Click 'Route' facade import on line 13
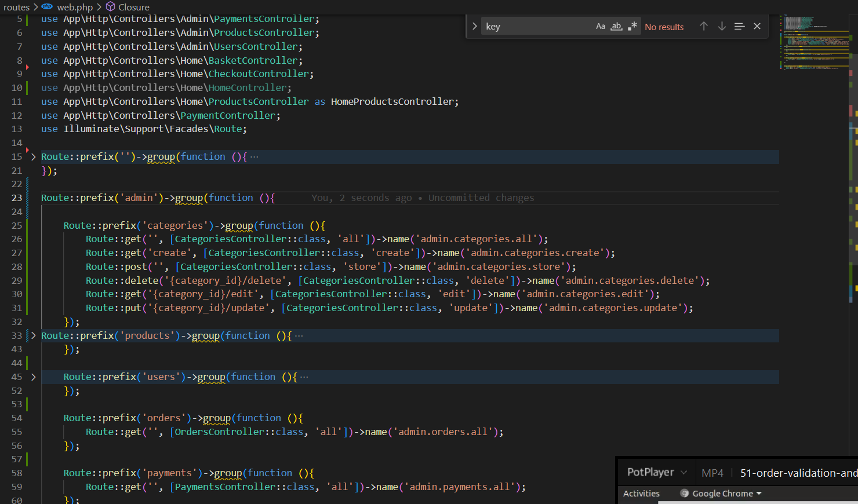 (x=228, y=129)
